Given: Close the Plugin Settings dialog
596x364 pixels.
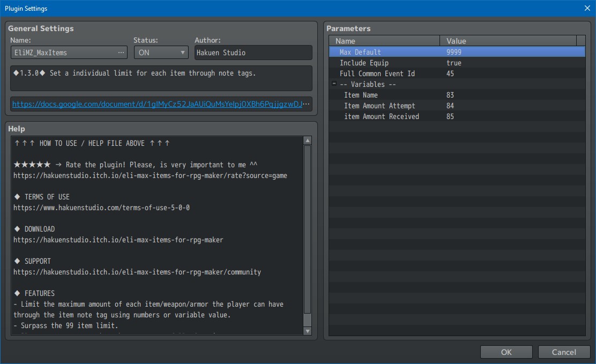Looking at the screenshot, I should [587, 8].
